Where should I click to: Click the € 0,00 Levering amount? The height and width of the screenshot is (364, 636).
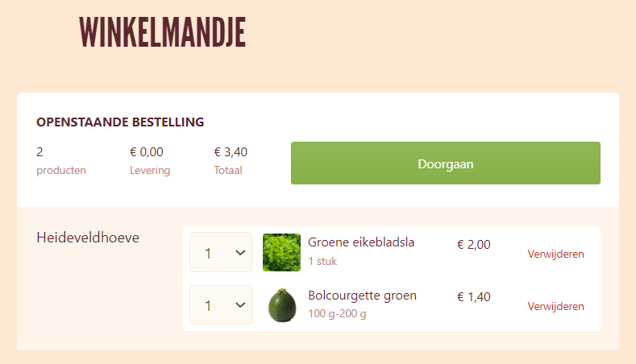click(x=147, y=152)
